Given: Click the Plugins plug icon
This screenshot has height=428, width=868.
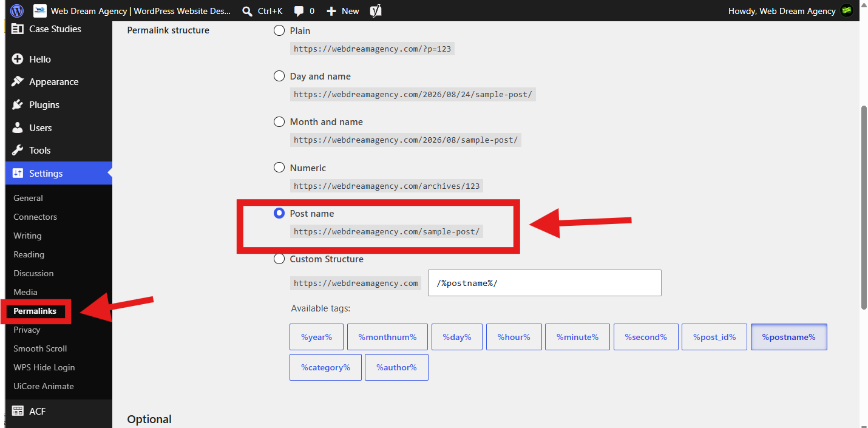Looking at the screenshot, I should [x=18, y=104].
